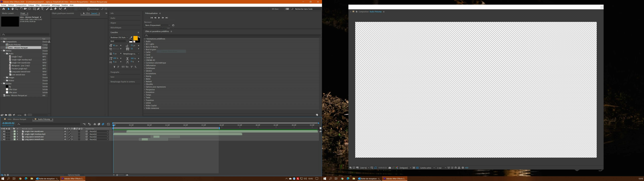The image size is (644, 181).
Task: Open the Graph Editor in timeline
Action: [x=108, y=124]
